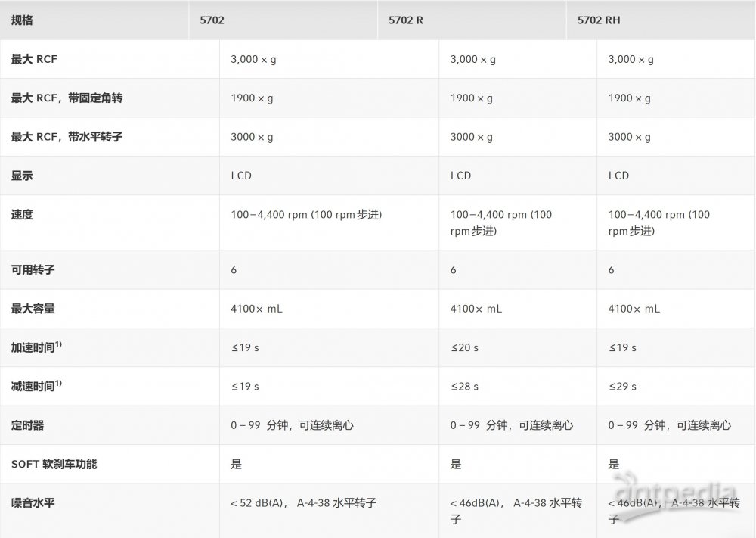Image resolution: width=756 pixels, height=538 pixels.
Task: Click the 显示 row label
Action: point(22,176)
